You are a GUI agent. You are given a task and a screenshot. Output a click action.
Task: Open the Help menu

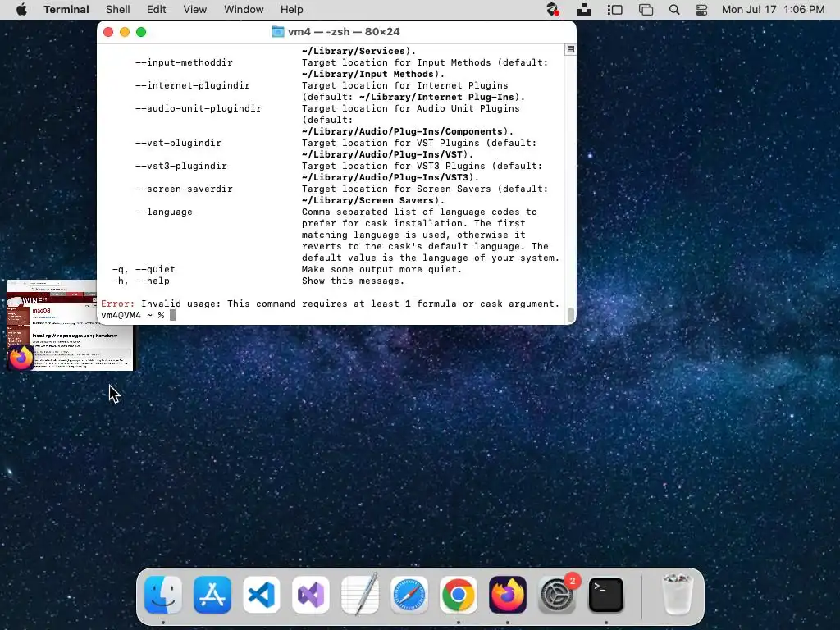[292, 10]
